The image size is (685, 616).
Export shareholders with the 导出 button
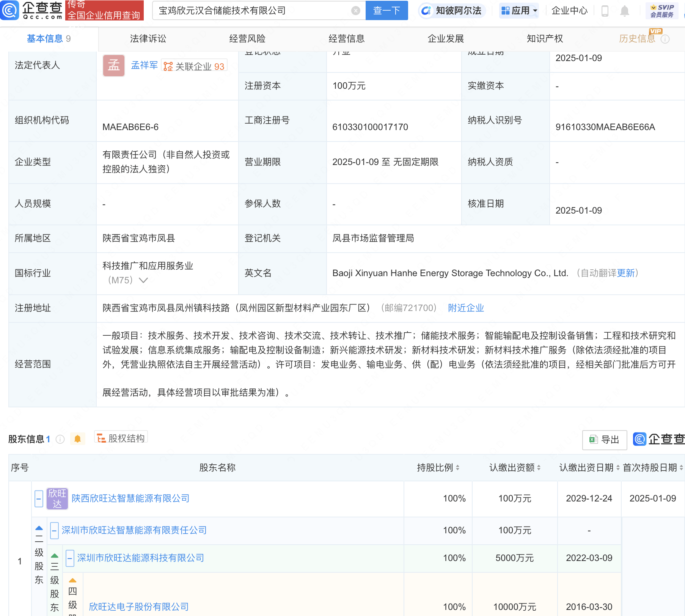[x=605, y=440]
